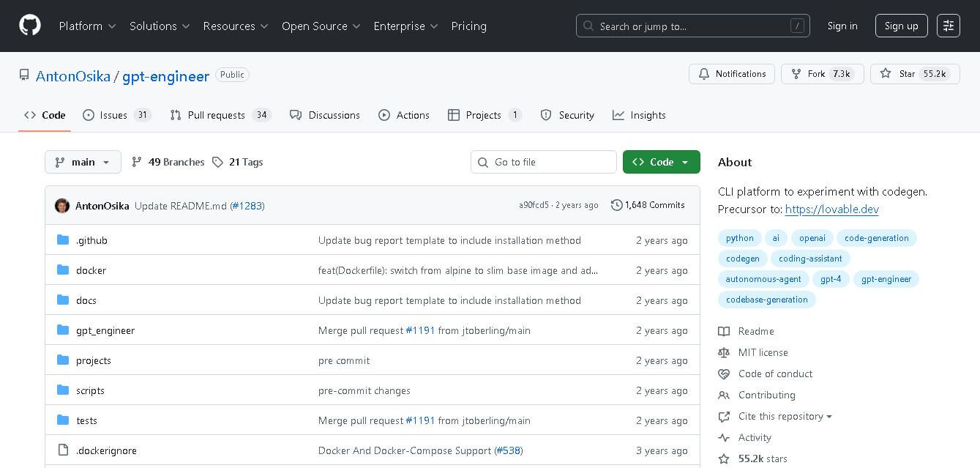This screenshot has width=980, height=468.
Task: Click the Go to file search field
Action: [544, 162]
